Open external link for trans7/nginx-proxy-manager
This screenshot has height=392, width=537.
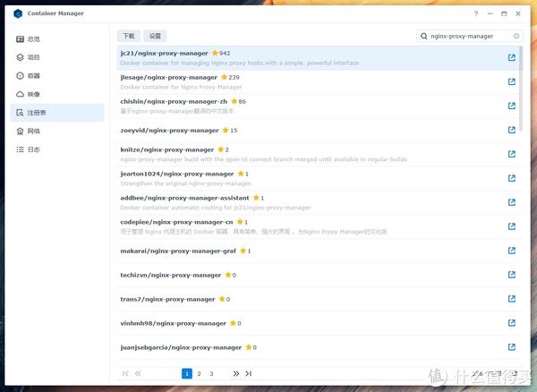(x=512, y=299)
